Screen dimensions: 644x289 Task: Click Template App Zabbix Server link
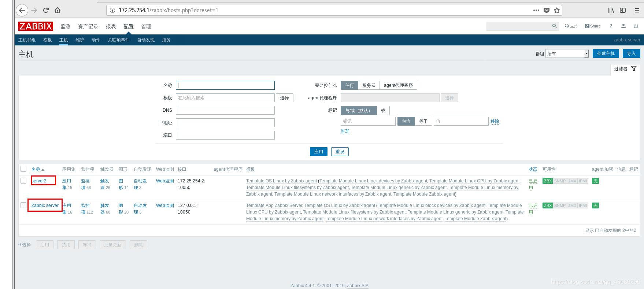tap(274, 205)
